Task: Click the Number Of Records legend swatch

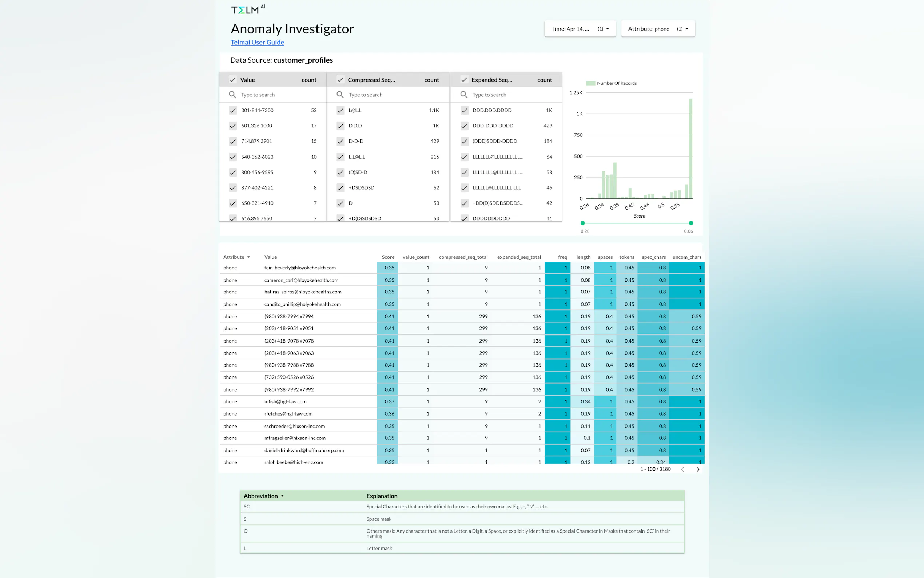Action: click(590, 83)
